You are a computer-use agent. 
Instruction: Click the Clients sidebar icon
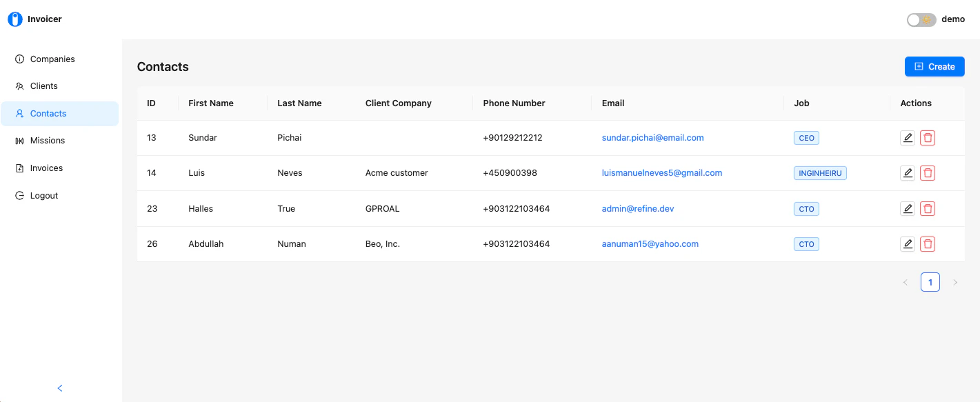pyautogui.click(x=21, y=86)
